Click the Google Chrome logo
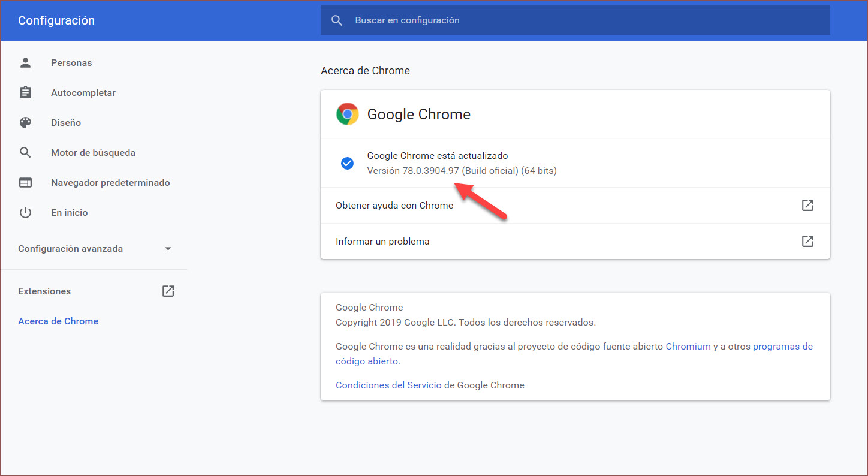This screenshot has height=476, width=868. coord(347,114)
